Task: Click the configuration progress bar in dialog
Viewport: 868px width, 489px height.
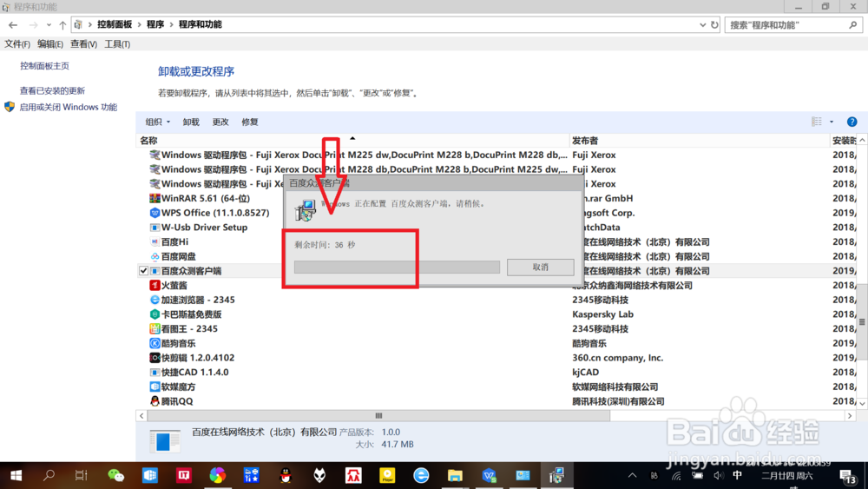Action: coord(397,267)
